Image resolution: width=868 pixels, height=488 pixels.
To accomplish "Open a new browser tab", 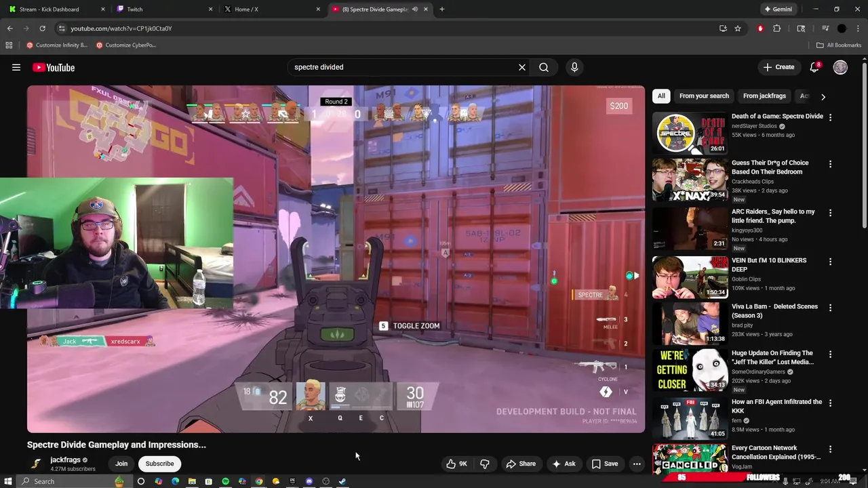I will tap(442, 9).
